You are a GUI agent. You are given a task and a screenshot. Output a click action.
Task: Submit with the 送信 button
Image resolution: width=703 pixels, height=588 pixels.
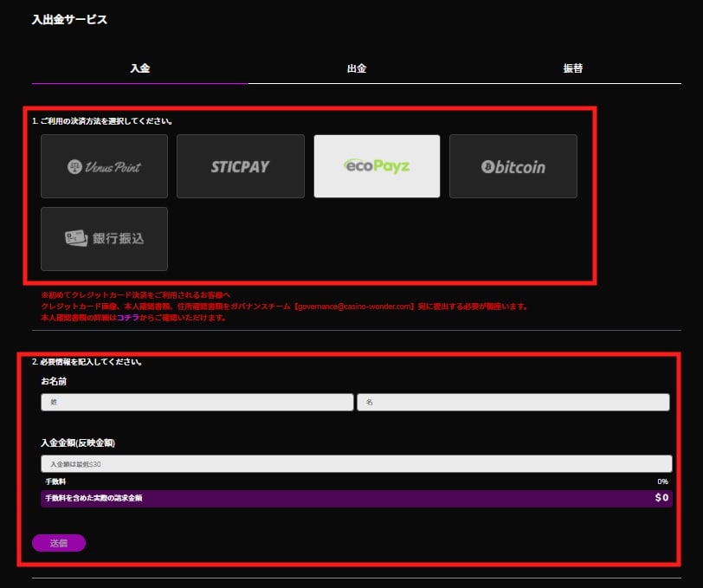pos(59,543)
